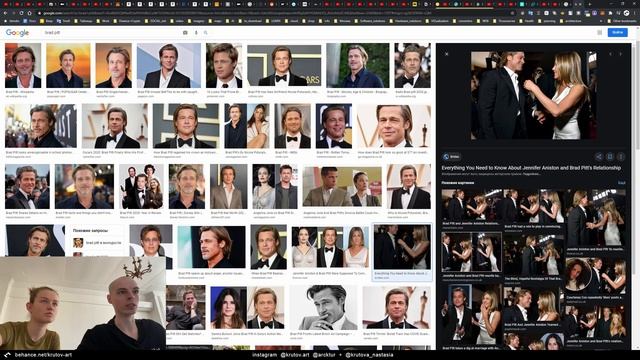This screenshot has height=360, width=640.
Task: Open the imagery bookmarks folder
Action: point(197,21)
